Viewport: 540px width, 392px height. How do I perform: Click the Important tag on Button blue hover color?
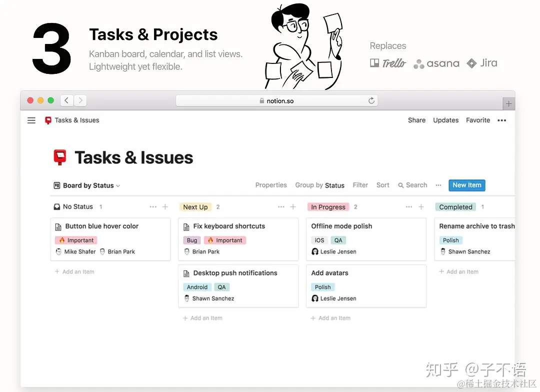[x=76, y=240]
